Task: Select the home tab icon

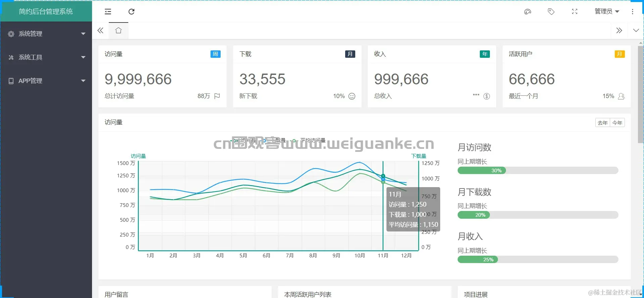Action: click(x=118, y=31)
